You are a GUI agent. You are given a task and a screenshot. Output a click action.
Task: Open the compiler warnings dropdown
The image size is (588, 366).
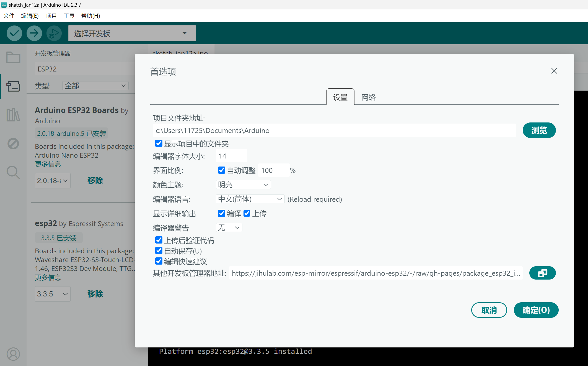[229, 228]
